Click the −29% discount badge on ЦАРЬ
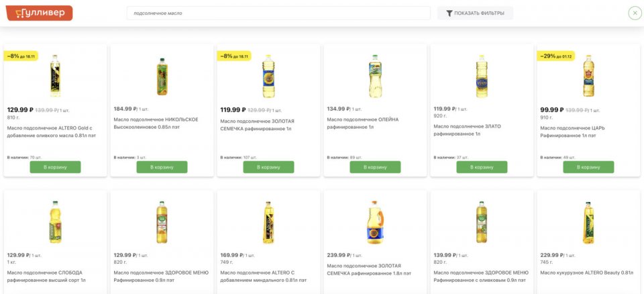The height and width of the screenshot is (294, 644). [x=555, y=56]
